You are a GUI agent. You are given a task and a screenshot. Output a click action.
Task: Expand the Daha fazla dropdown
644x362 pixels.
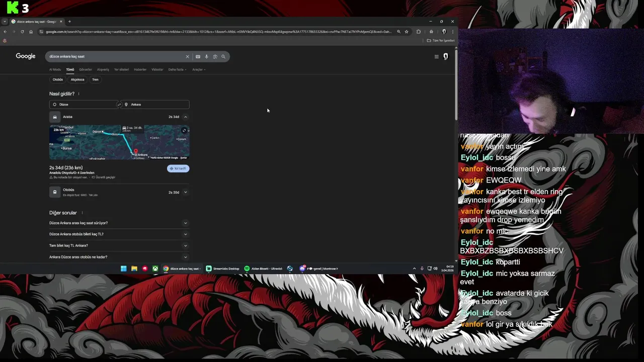(177, 69)
